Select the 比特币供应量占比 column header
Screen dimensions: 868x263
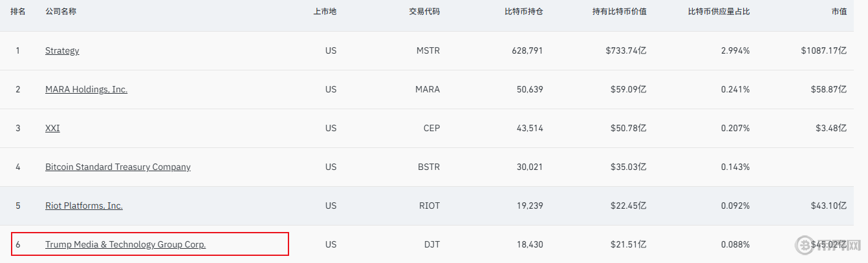point(719,12)
